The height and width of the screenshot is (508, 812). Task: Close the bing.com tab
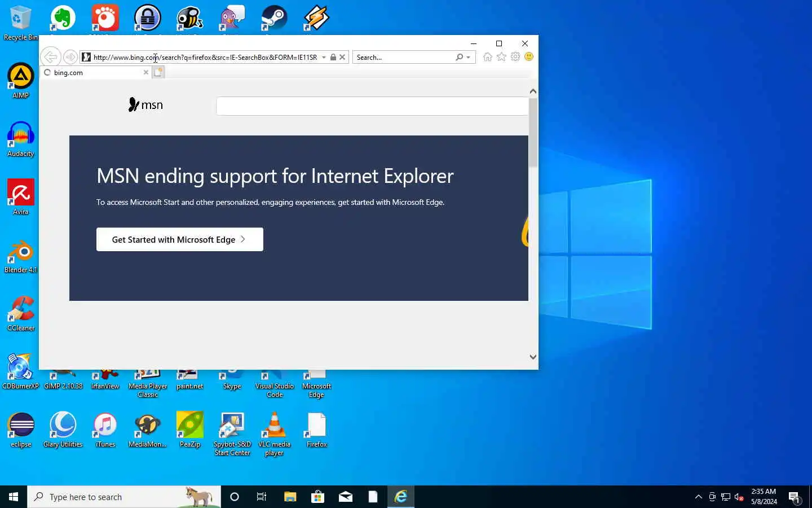click(x=146, y=72)
